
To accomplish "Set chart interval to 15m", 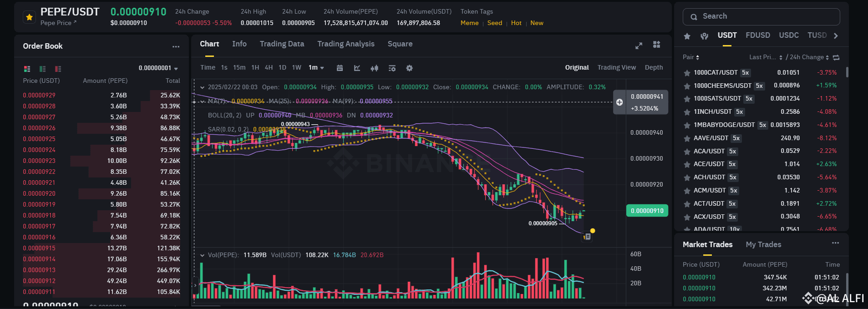I will pos(239,67).
